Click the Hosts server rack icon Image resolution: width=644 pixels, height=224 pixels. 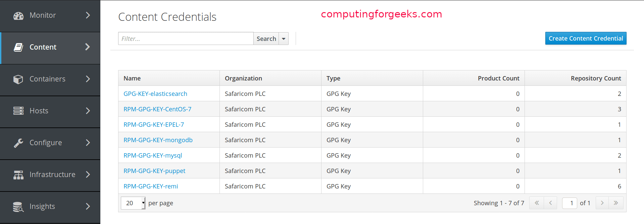(x=18, y=111)
